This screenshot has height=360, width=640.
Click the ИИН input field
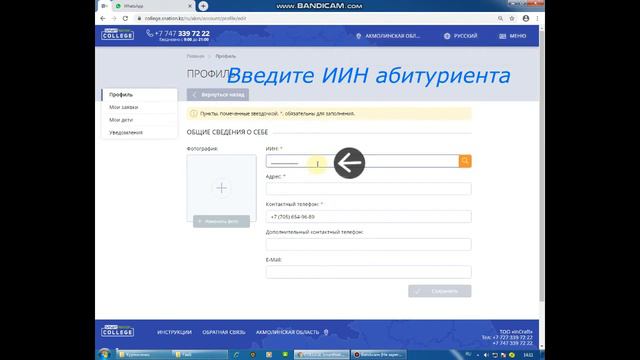tap(362, 161)
